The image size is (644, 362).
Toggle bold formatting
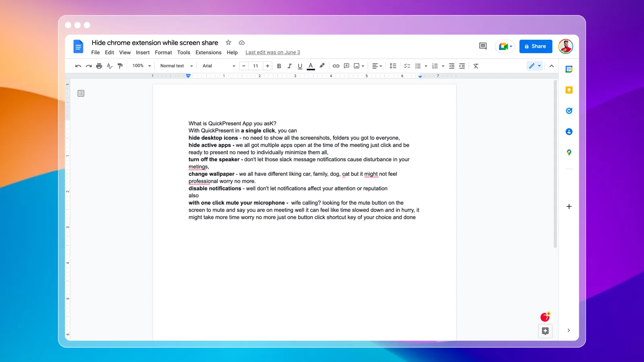(279, 66)
